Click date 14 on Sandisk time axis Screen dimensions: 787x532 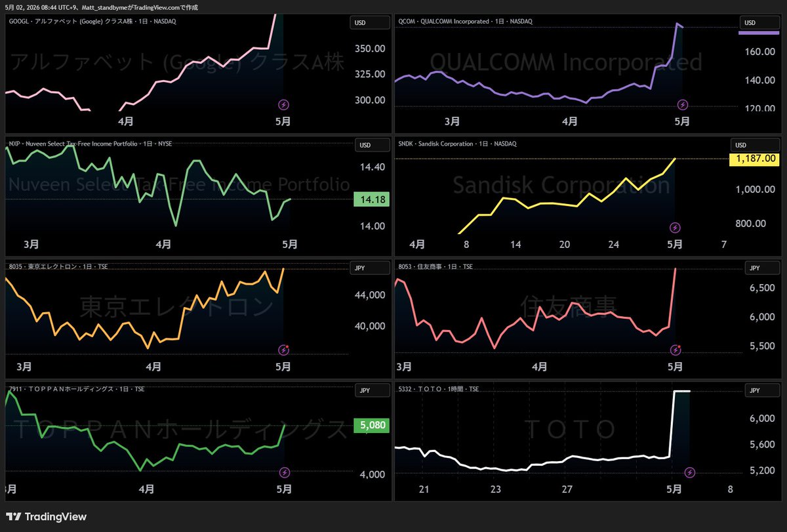point(516,244)
